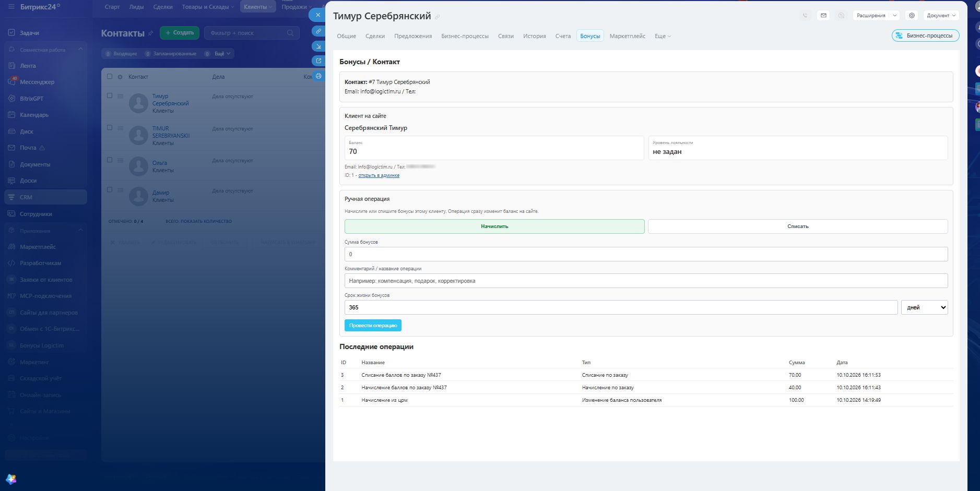Focus the Сумма бонусов input field
Viewport: 980px width, 491px height.
click(646, 254)
